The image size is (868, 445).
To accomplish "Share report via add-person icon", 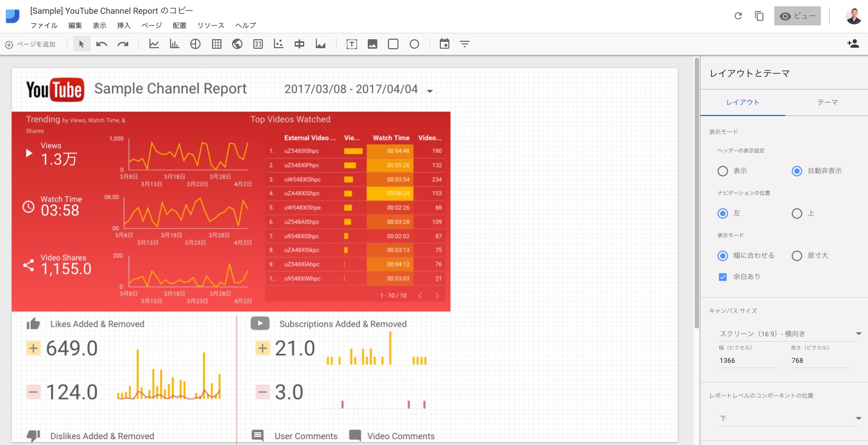I will click(x=853, y=44).
